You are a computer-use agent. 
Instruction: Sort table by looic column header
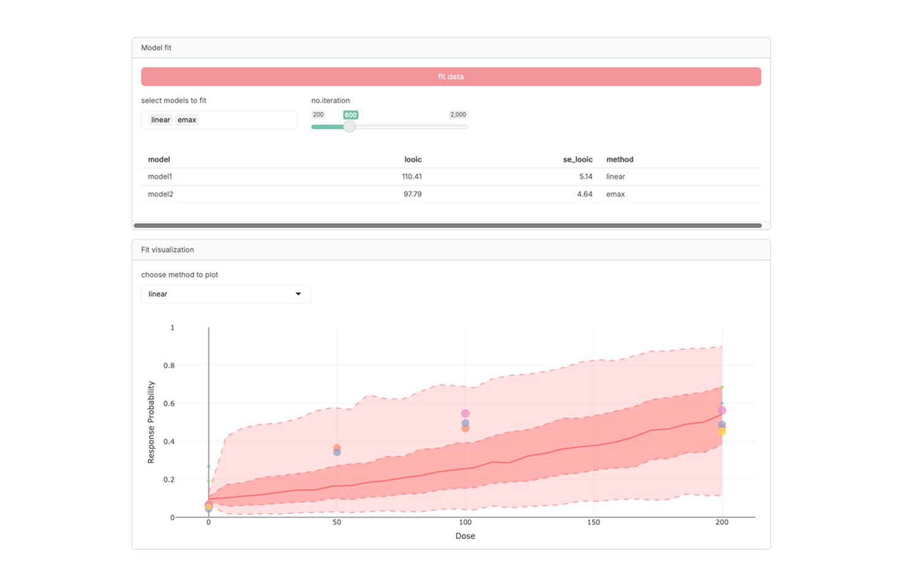pyautogui.click(x=413, y=159)
